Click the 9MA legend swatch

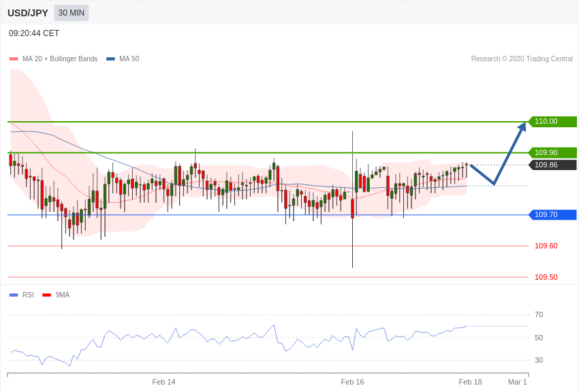[x=46, y=295]
